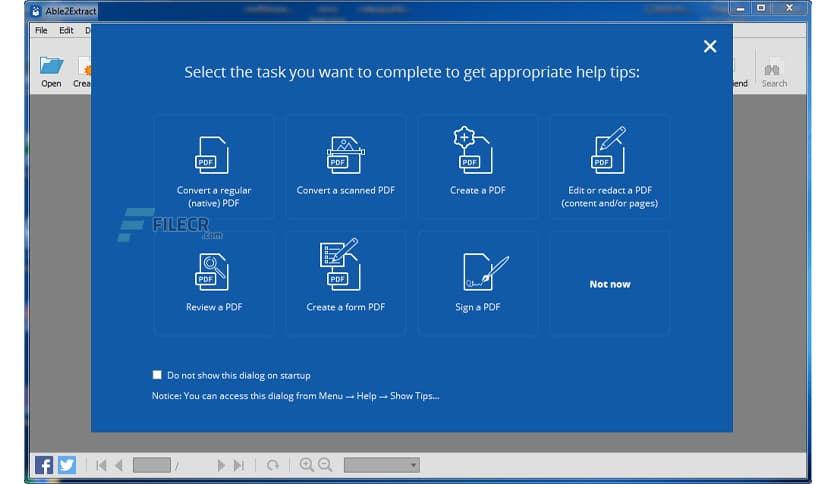Go to the first page
This screenshot has width=836, height=484.
click(x=101, y=465)
